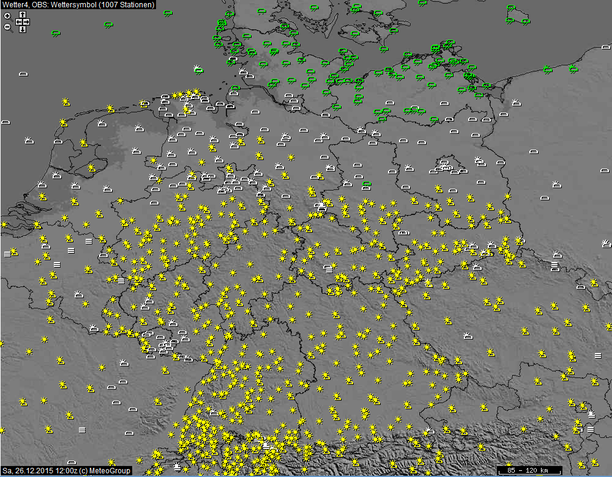The height and width of the screenshot is (477, 612).
Task: Pan the map up with the up arrow
Action: (x=23, y=14)
